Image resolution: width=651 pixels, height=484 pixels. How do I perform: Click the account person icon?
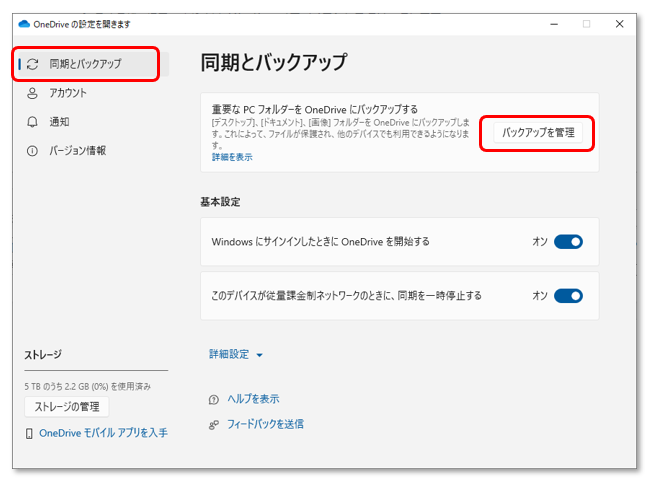(x=32, y=93)
